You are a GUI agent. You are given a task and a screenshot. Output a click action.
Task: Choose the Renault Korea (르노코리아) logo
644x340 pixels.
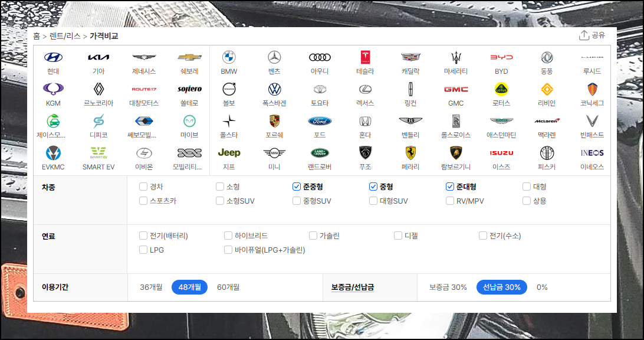(98, 89)
